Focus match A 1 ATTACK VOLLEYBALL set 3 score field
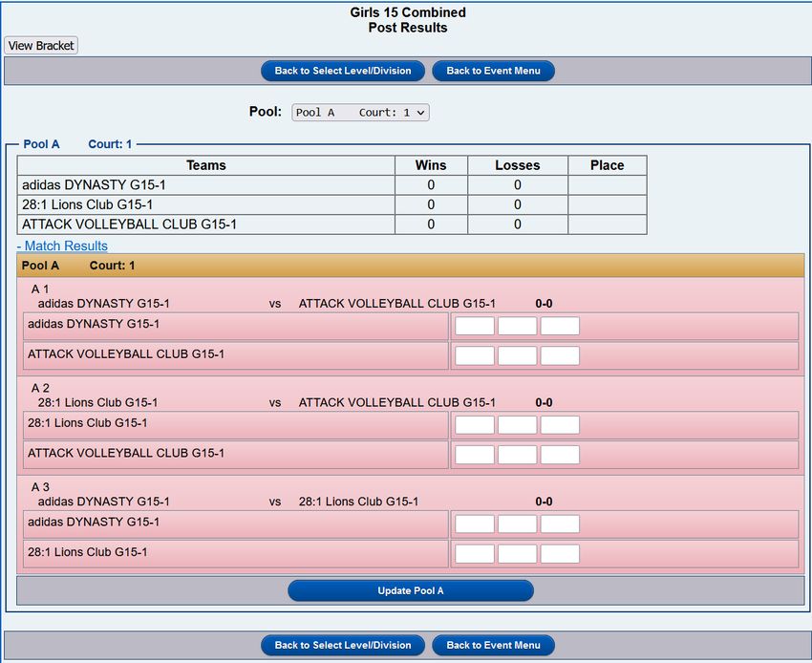Screen dimensions: 812x663 click(560, 355)
